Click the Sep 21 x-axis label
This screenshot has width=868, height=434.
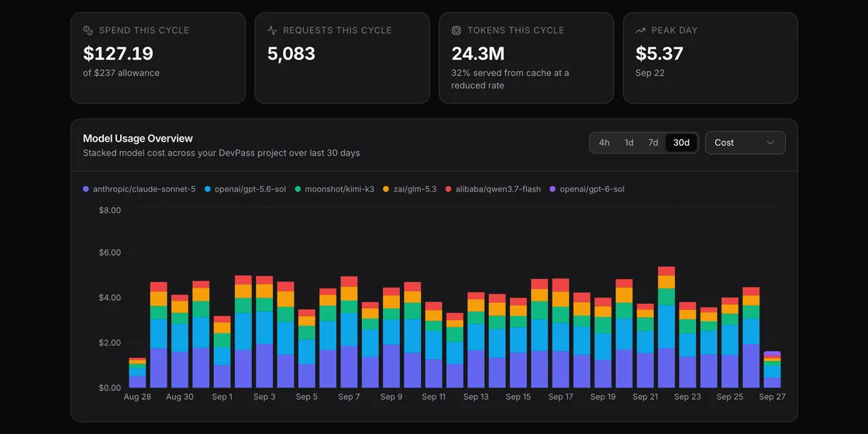(x=645, y=397)
